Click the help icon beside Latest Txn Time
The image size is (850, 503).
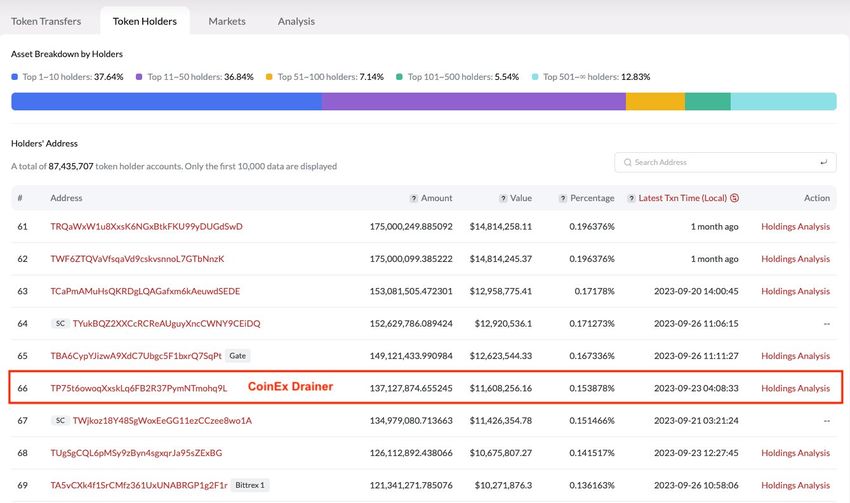(630, 198)
